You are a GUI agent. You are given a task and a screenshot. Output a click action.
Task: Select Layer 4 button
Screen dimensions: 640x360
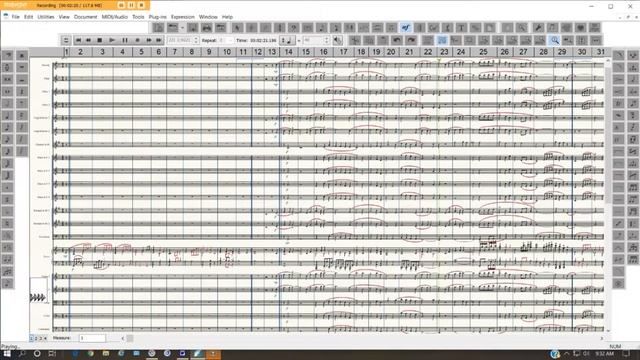click(45, 338)
